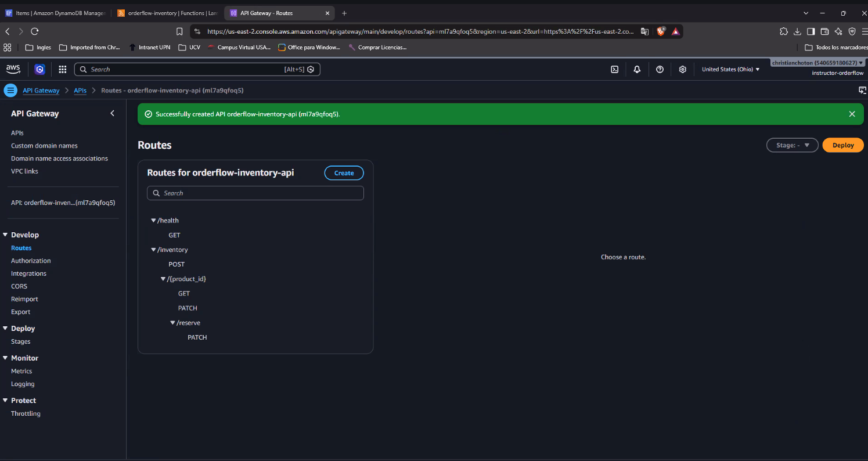Click the routes Search field

tap(255, 193)
